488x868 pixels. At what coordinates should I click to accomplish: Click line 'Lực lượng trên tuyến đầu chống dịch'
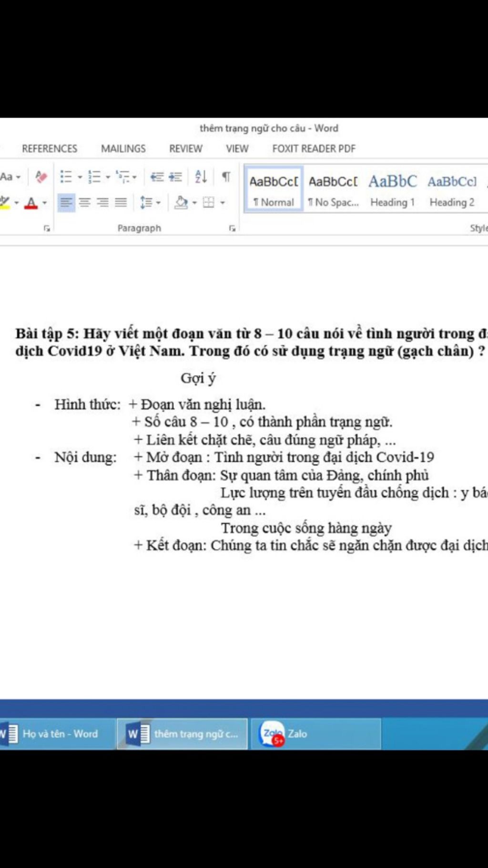click(354, 493)
